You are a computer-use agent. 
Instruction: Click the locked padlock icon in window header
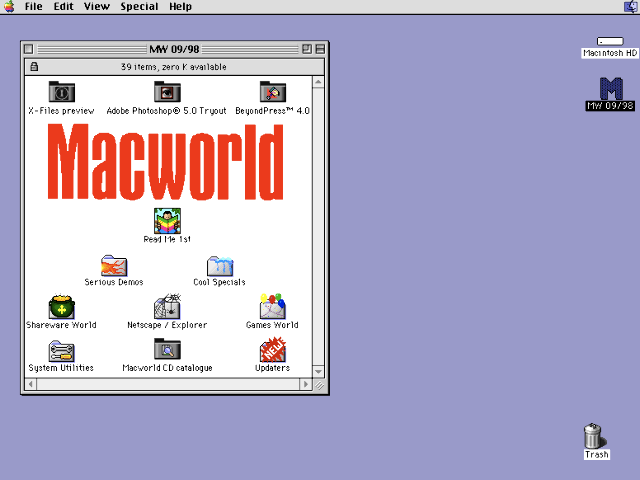34,67
